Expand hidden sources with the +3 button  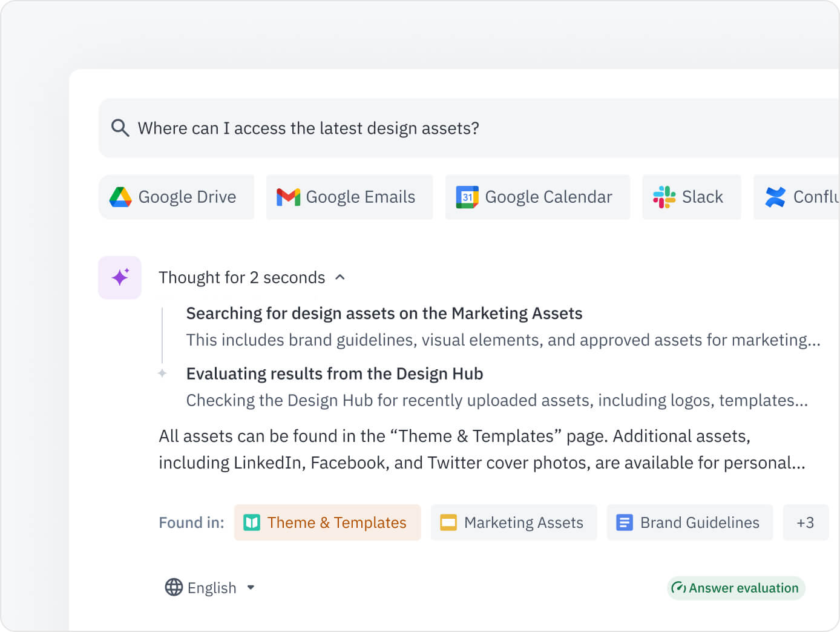point(806,522)
